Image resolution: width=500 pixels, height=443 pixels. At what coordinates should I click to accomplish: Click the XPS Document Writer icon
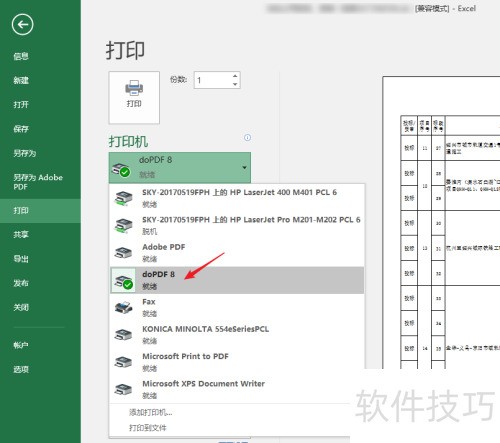123,389
